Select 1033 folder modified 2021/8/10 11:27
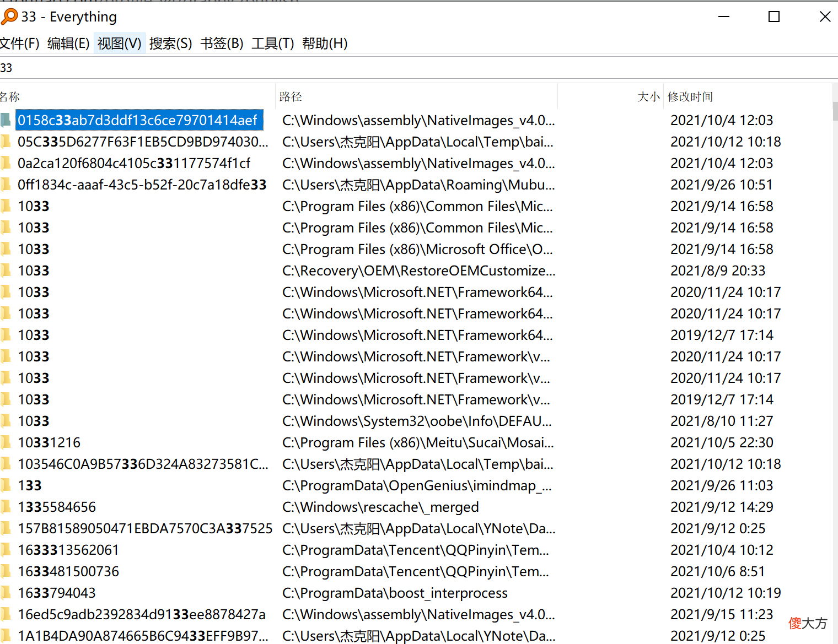This screenshot has height=644, width=838. [34, 421]
